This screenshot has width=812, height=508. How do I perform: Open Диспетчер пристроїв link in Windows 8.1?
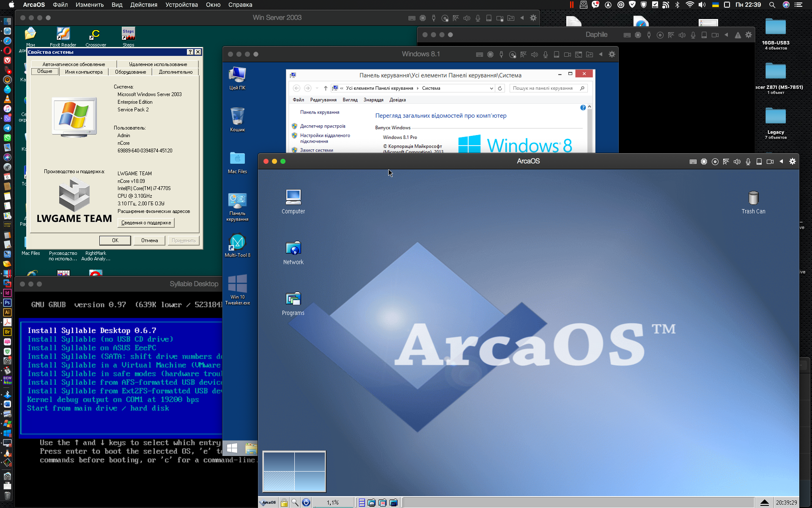pyautogui.click(x=323, y=126)
